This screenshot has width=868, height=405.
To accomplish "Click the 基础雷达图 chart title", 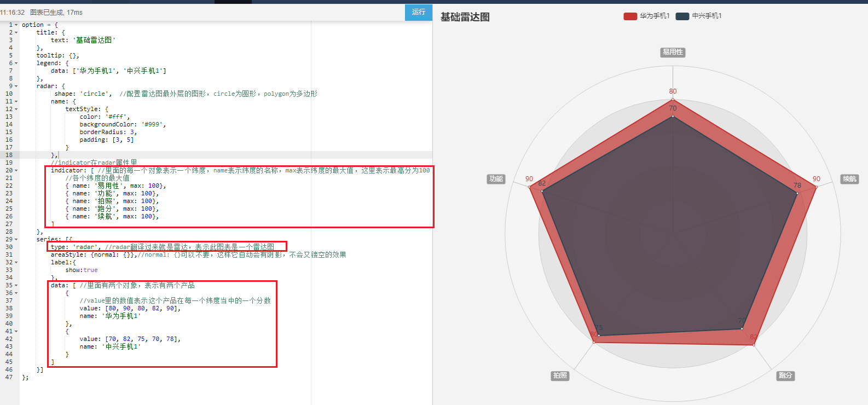I will coord(465,17).
